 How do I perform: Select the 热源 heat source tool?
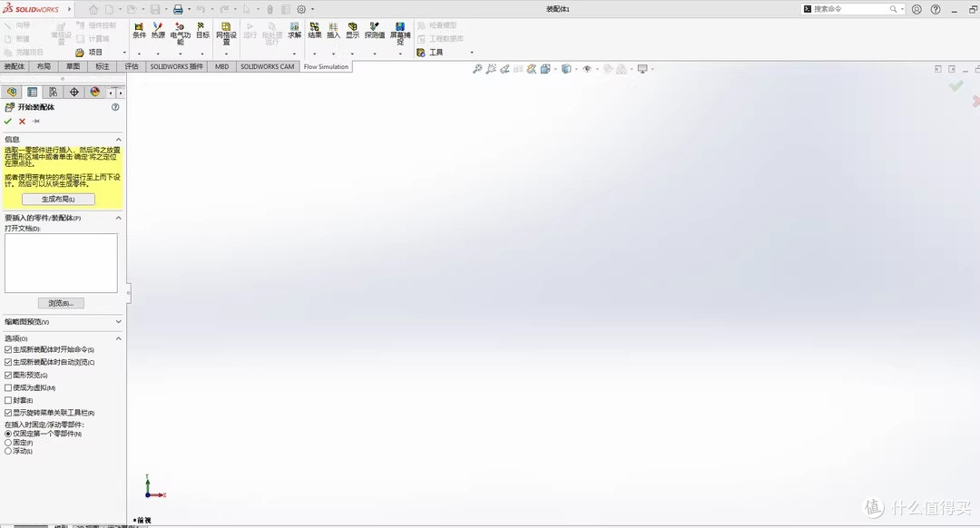pos(158,31)
